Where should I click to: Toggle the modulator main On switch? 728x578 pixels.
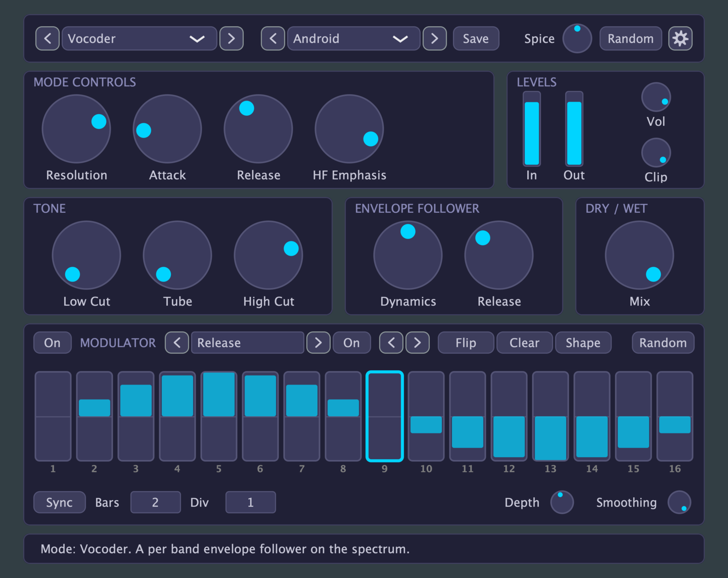[53, 343]
